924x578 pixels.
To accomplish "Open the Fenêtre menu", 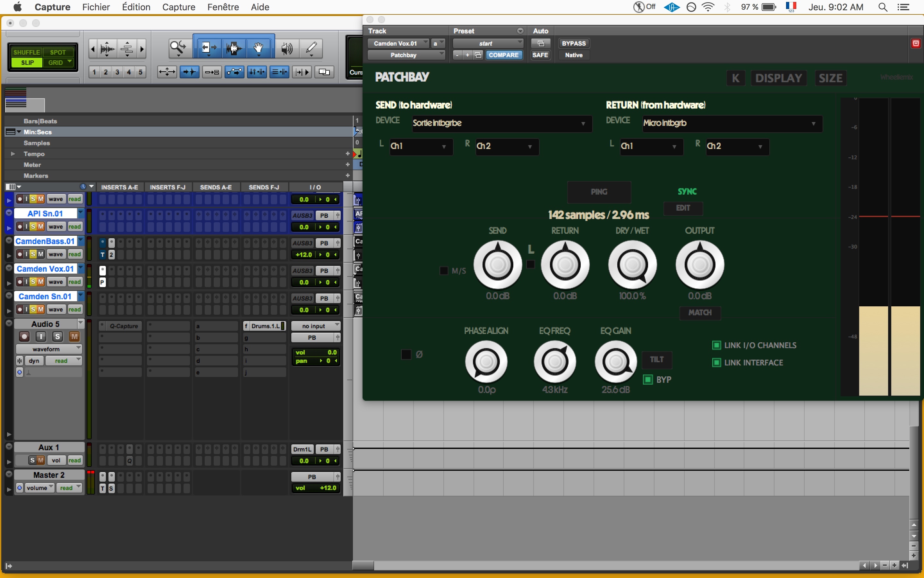I will click(223, 7).
